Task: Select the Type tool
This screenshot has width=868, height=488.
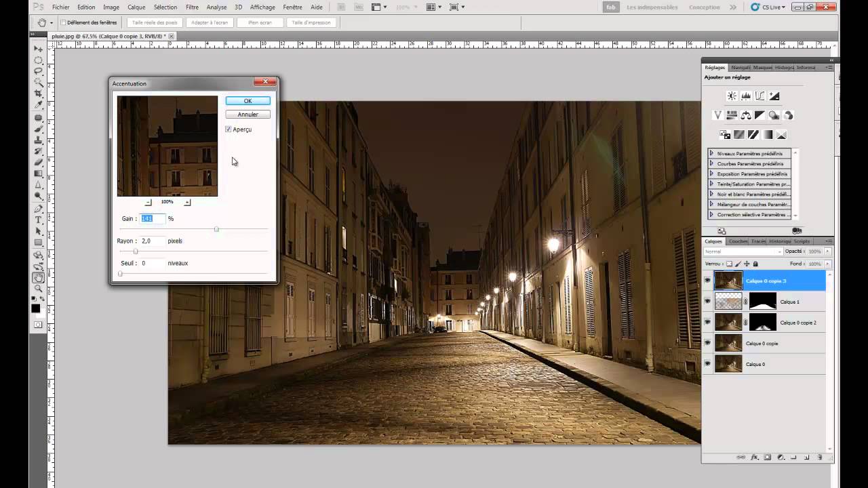Action: click(38, 220)
